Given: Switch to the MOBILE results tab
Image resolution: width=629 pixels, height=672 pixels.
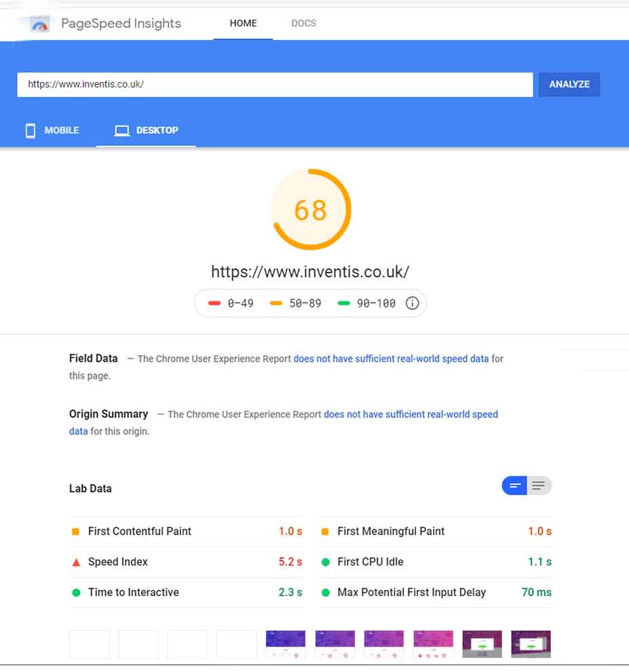Looking at the screenshot, I should click(53, 130).
